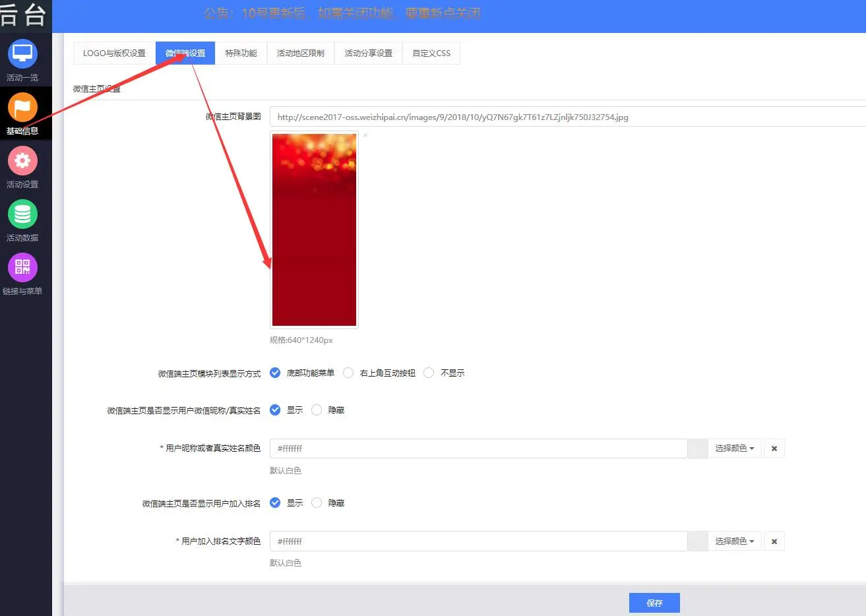Open 链接与菜单 QR code icon
This screenshot has height=616, width=866.
point(22,268)
